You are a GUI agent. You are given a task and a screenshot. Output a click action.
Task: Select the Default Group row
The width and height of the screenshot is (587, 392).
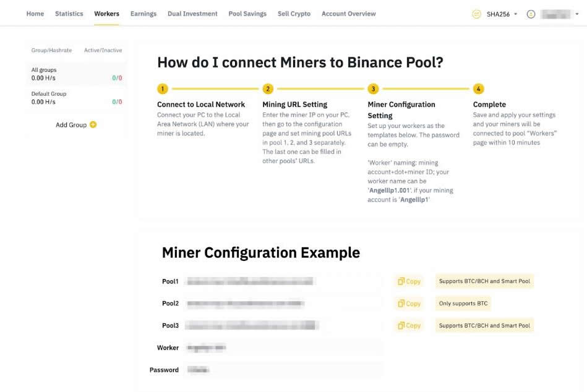77,98
